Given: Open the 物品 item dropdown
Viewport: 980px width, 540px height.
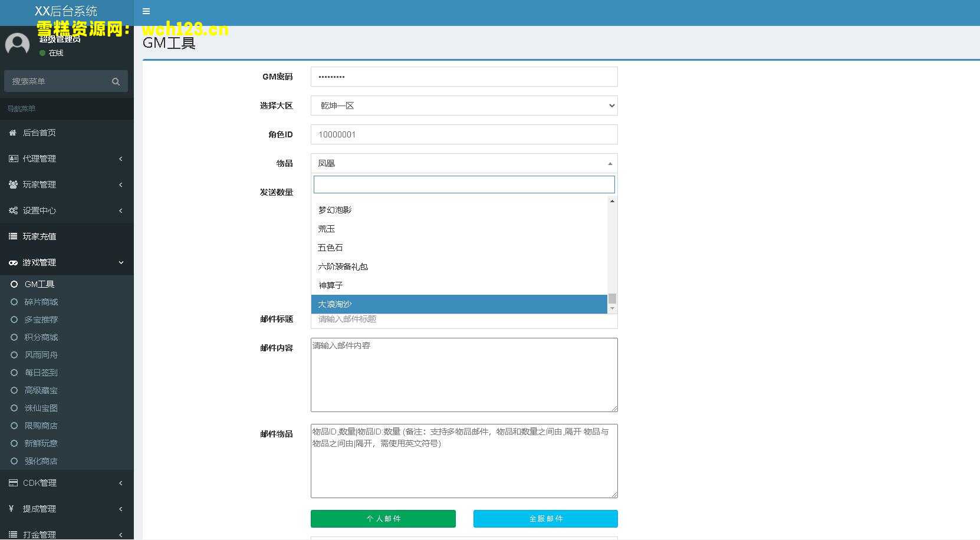Looking at the screenshot, I should (x=463, y=163).
